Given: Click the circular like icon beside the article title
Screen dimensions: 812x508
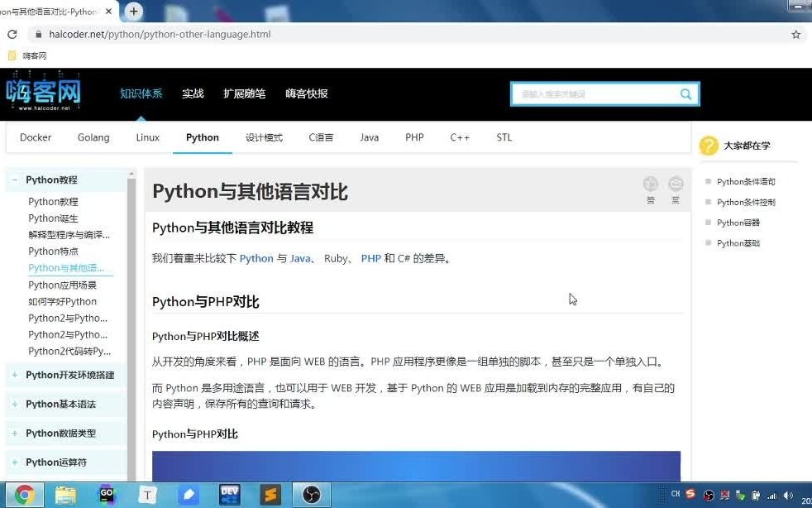Looking at the screenshot, I should (651, 185).
